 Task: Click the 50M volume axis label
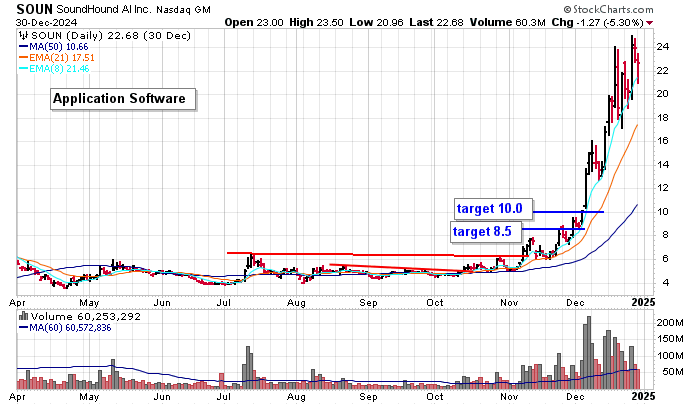point(673,372)
